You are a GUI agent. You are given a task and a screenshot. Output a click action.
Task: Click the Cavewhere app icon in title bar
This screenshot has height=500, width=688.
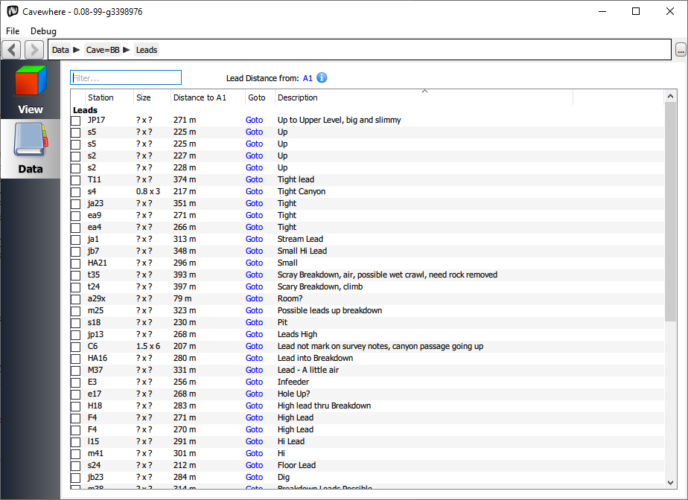point(12,11)
